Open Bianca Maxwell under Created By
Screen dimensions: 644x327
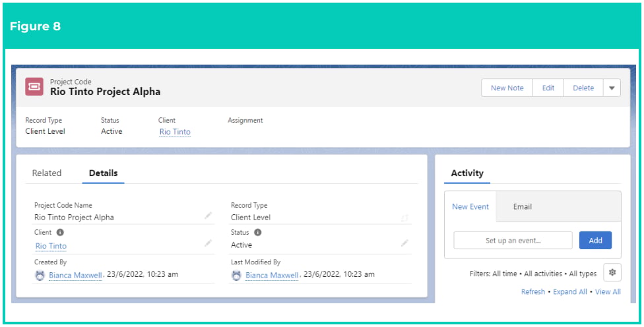pos(75,276)
